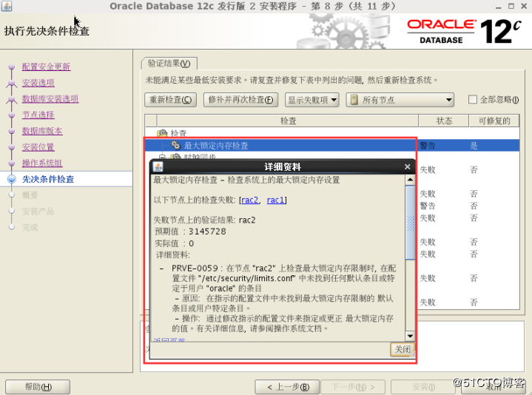The width and height of the screenshot is (532, 395).
Task: Click the 帮助(H) button
Action: pyautogui.click(x=38, y=387)
